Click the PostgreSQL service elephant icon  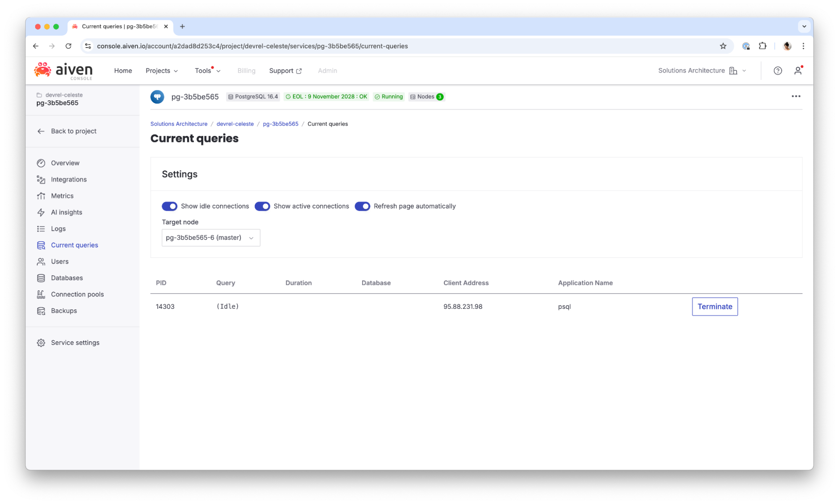(x=157, y=97)
